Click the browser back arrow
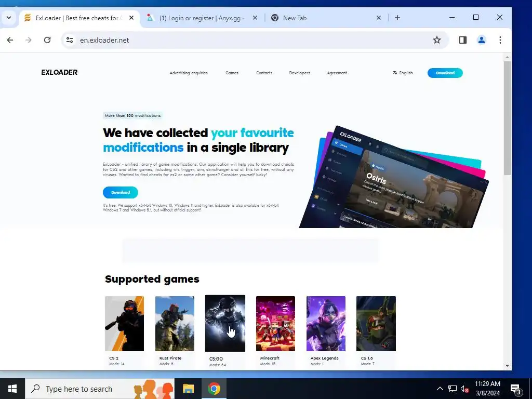Image resolution: width=532 pixels, height=399 pixels. click(10, 40)
